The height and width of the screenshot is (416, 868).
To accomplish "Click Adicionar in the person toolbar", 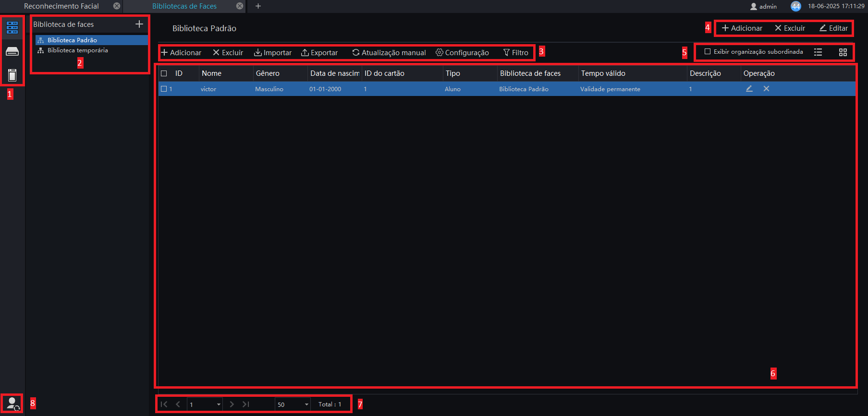I will (181, 52).
